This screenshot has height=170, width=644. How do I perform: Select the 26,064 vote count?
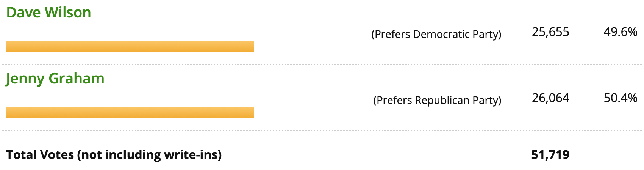tap(550, 98)
